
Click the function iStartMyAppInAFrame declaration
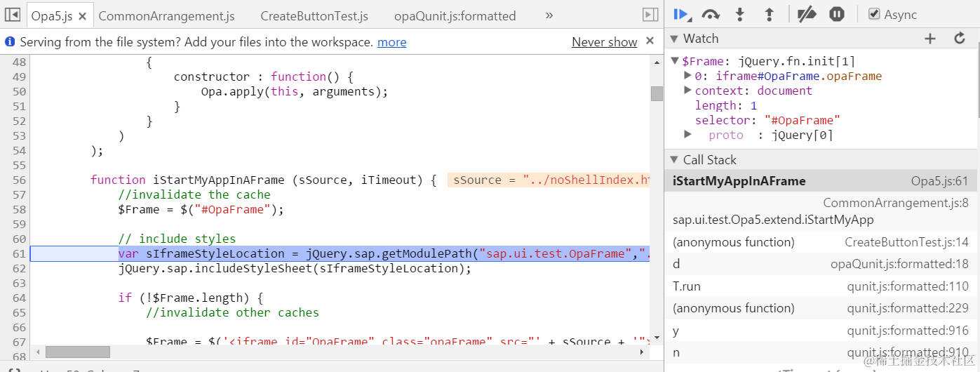coord(264,180)
